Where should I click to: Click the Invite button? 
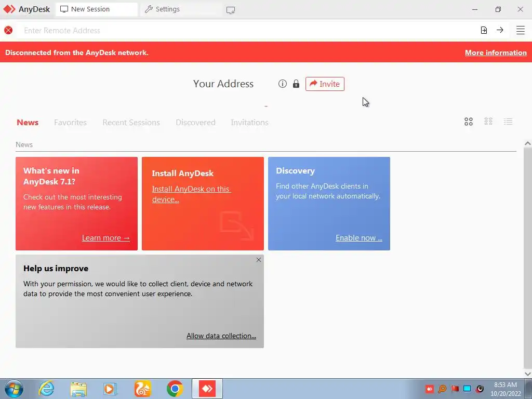pos(325,84)
